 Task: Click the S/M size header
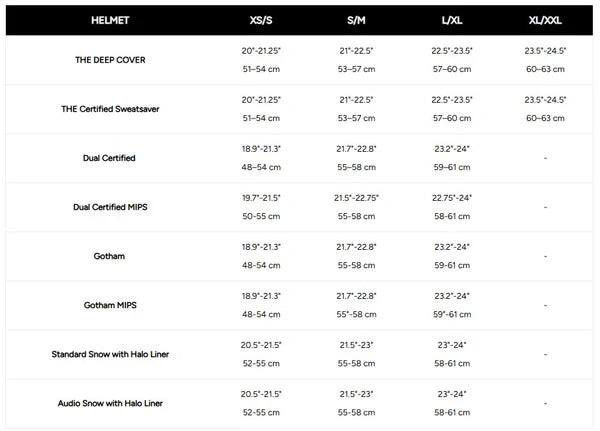click(x=355, y=19)
